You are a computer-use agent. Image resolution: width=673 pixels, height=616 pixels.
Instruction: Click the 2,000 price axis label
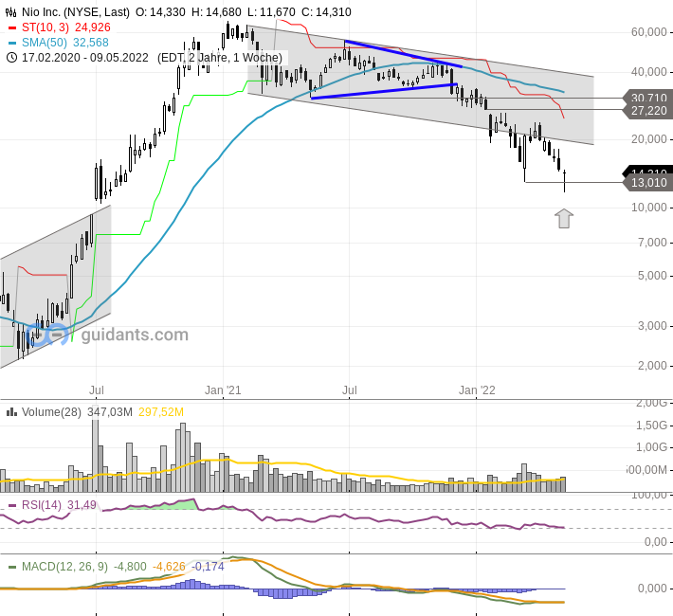click(652, 366)
